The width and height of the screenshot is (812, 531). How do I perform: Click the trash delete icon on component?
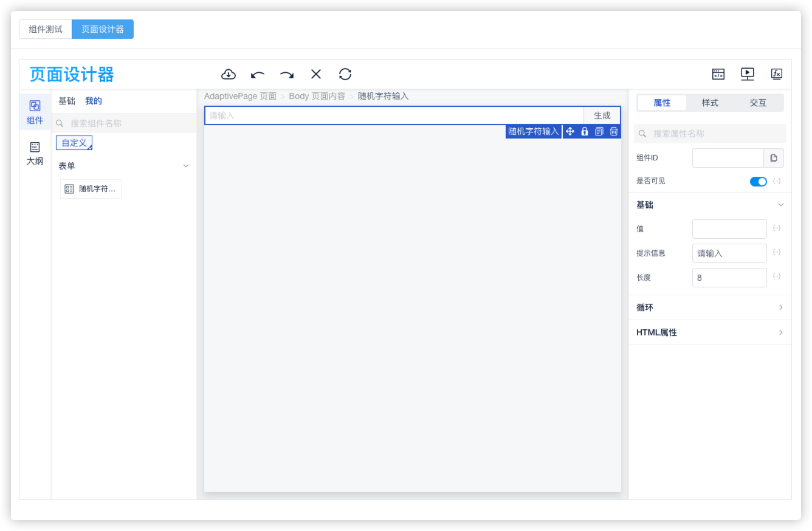614,131
